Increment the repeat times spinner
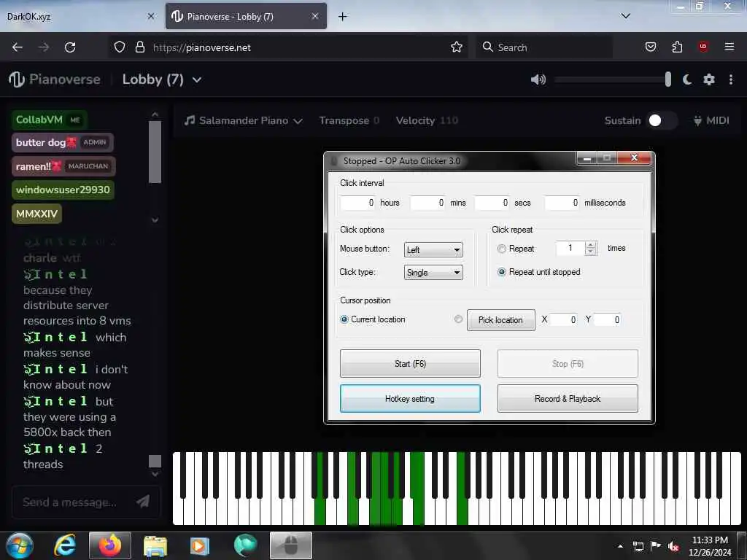This screenshot has width=747, height=560. [591, 245]
